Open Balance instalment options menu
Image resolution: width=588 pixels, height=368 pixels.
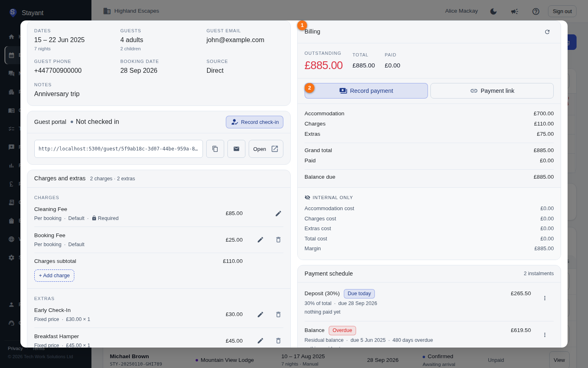click(545, 335)
